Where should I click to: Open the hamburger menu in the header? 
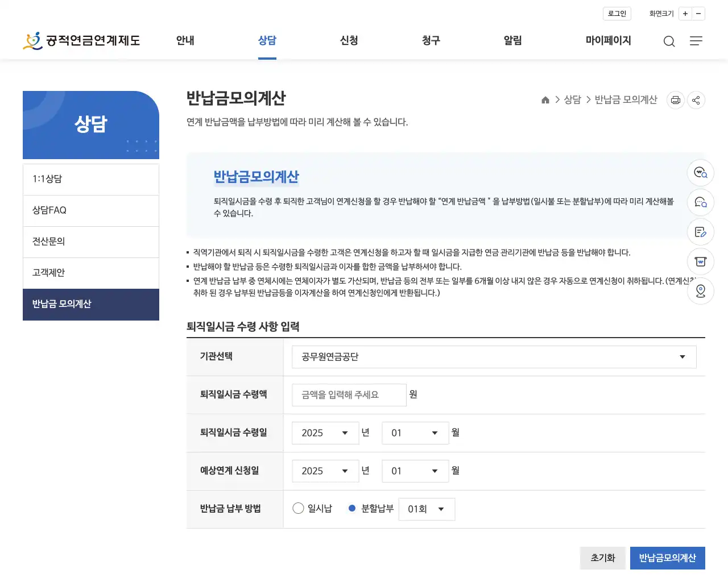coord(696,41)
